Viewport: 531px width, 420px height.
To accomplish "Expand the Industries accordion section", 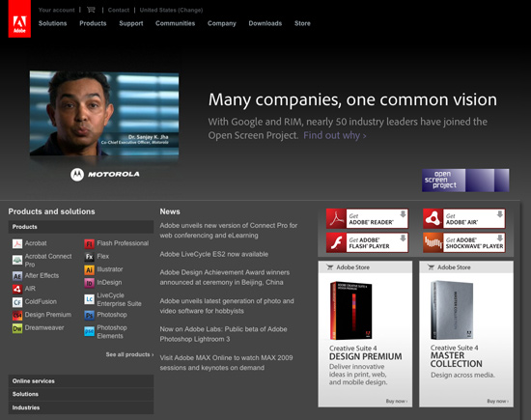I will [x=81, y=407].
